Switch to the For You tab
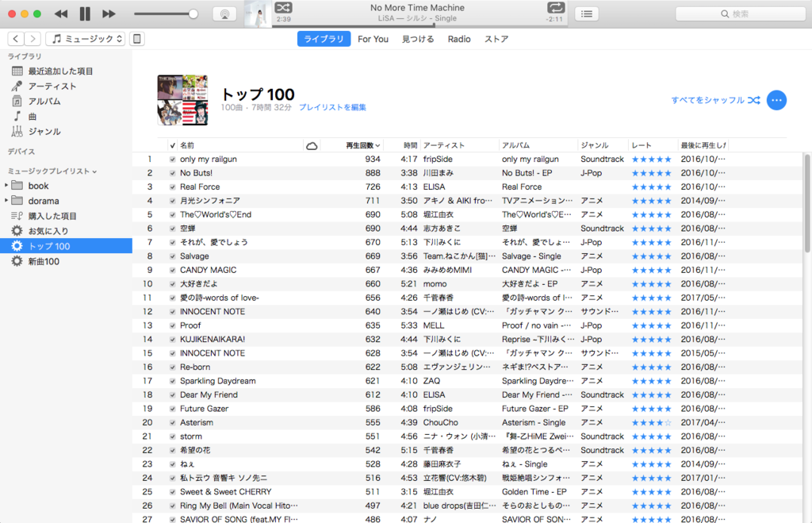 [373, 39]
